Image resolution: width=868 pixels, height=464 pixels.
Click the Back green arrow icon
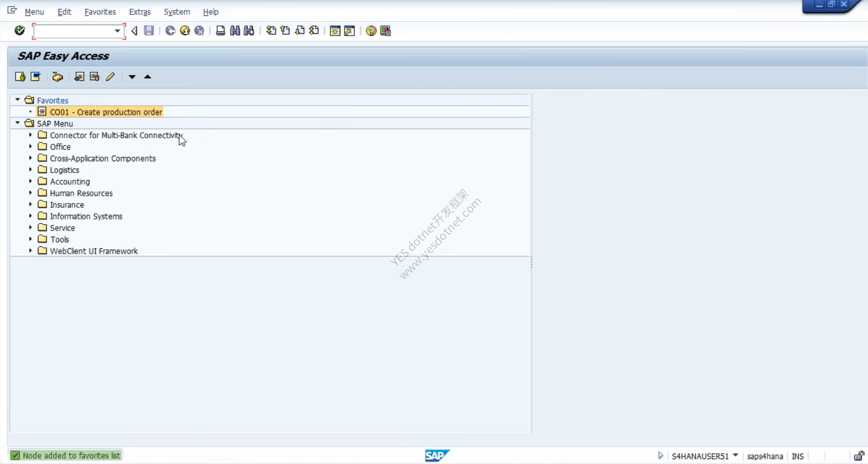pos(170,31)
